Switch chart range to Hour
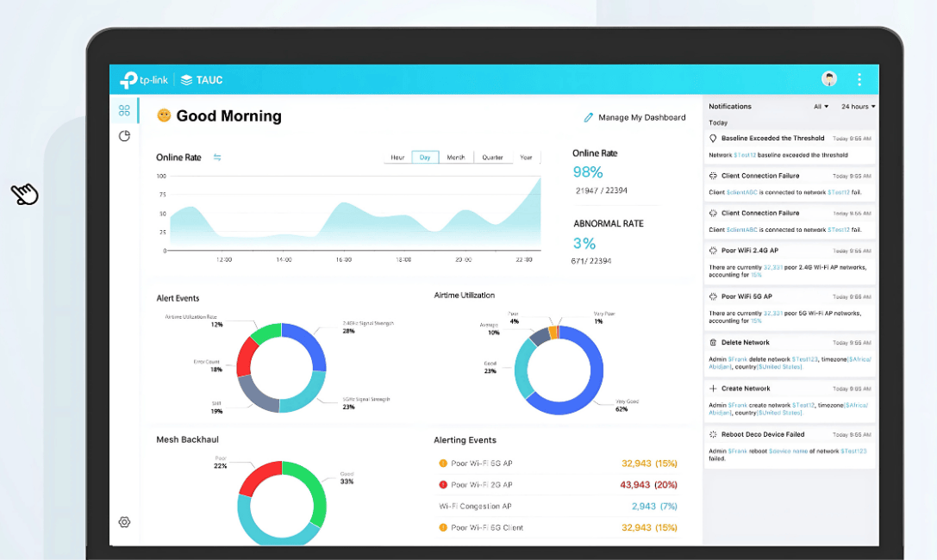937x560 pixels. [x=397, y=158]
